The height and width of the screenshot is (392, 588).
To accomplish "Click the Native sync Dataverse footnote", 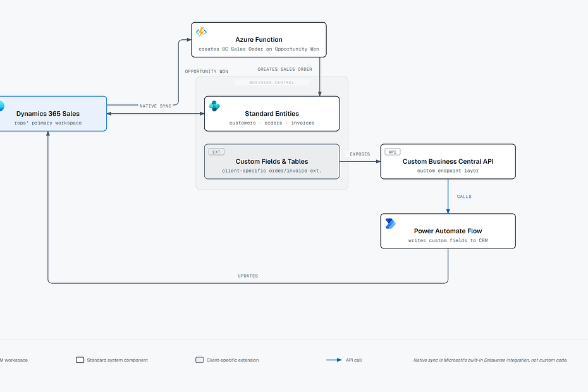I will click(490, 360).
